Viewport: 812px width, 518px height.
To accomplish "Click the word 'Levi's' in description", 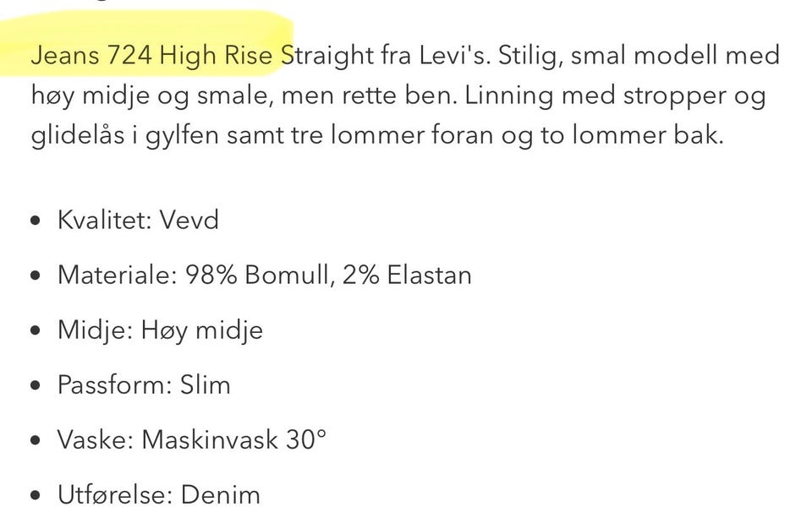I will coord(453,55).
